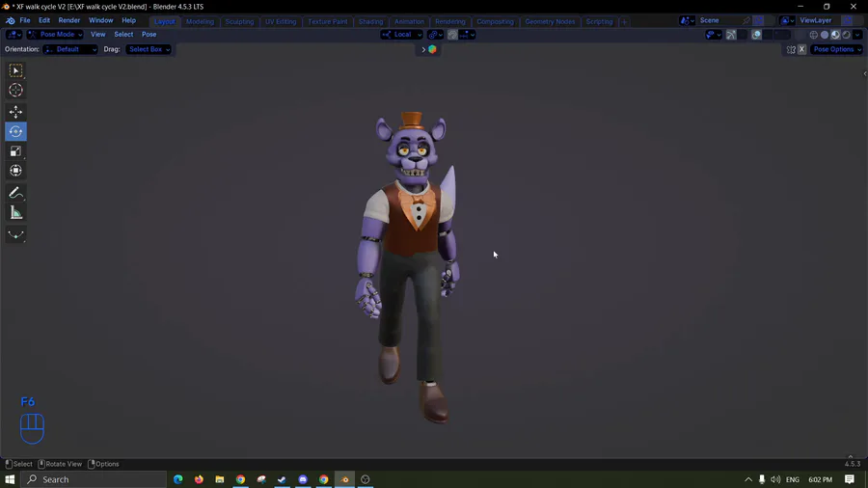
Task: Switch to wireframe viewport shading
Action: pos(813,35)
